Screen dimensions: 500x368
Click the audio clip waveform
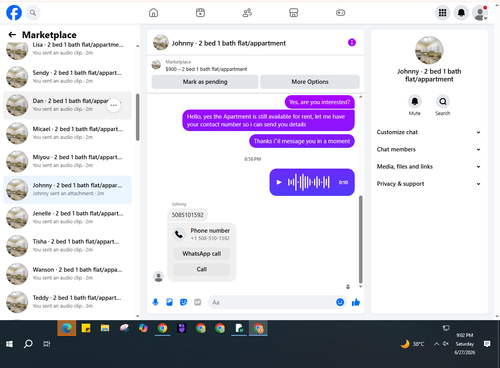point(309,182)
